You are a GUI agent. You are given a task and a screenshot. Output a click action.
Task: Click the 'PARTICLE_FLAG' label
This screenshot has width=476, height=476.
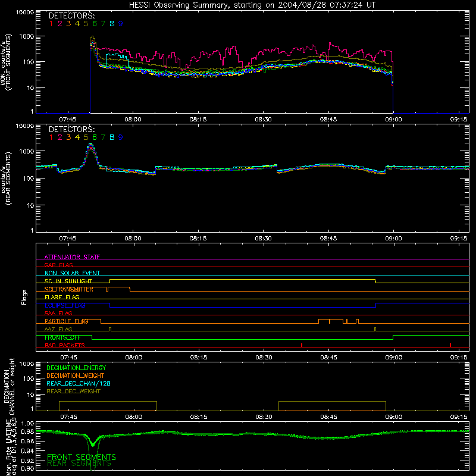[x=67, y=321]
